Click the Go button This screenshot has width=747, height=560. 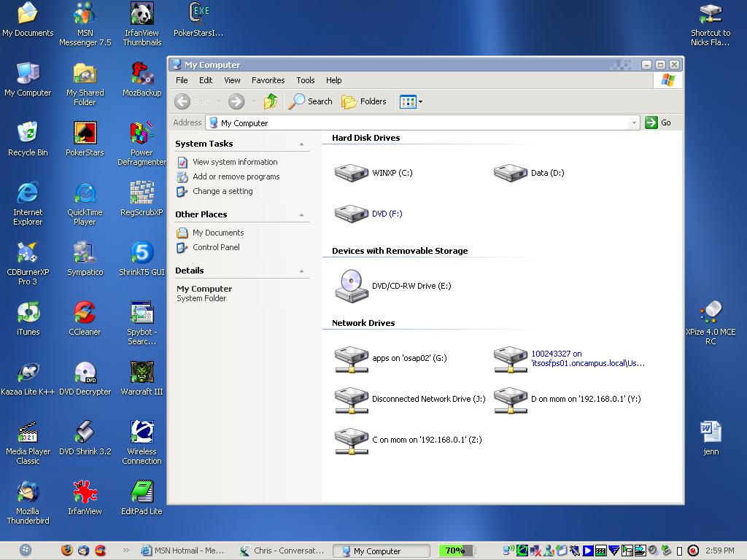tap(658, 122)
